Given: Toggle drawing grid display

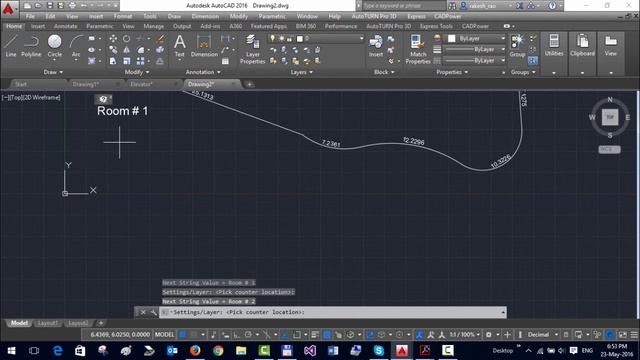Looking at the screenshot, I should click(x=183, y=335).
